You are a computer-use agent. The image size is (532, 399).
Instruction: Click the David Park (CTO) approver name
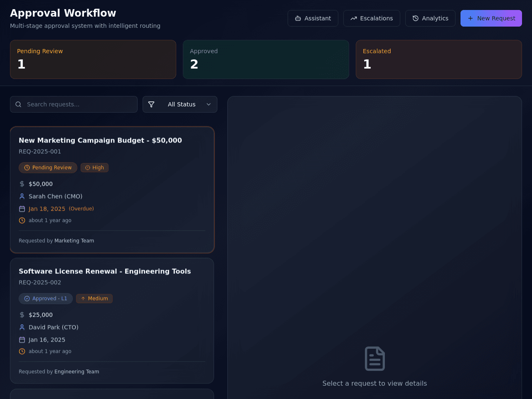[54, 327]
